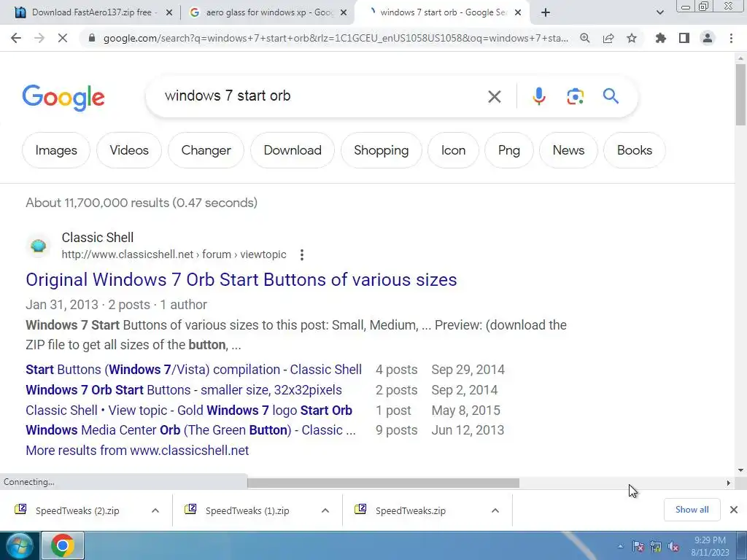Apply the Icon search chip
This screenshot has height=560, width=747.
pyautogui.click(x=453, y=150)
